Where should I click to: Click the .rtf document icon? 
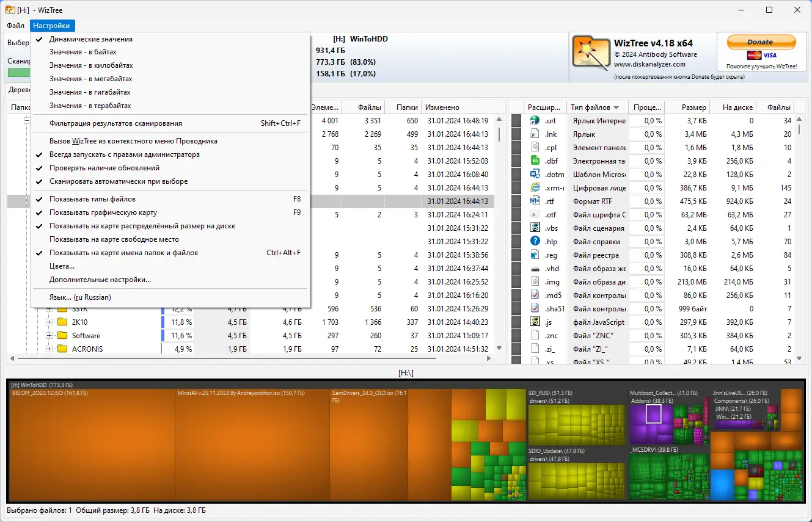tap(535, 201)
